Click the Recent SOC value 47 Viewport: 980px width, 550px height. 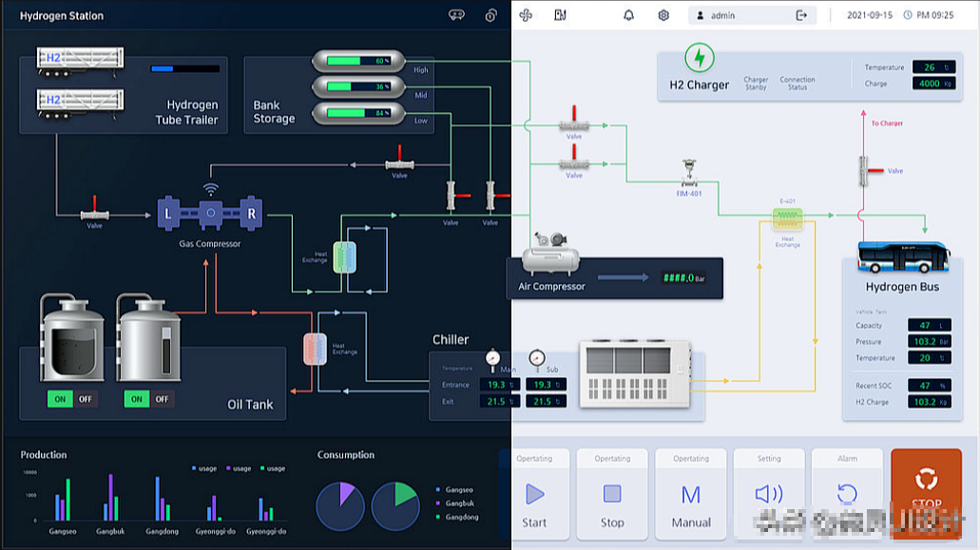click(930, 385)
